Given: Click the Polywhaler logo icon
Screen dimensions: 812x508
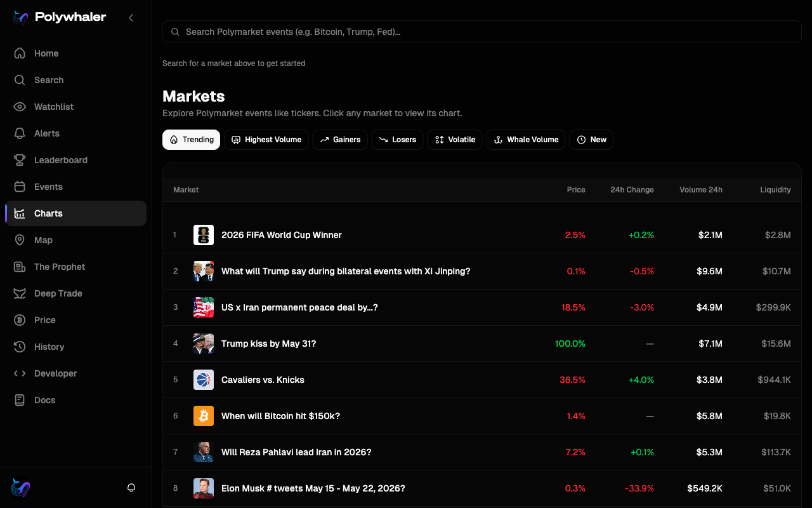Looking at the screenshot, I should pyautogui.click(x=20, y=18).
